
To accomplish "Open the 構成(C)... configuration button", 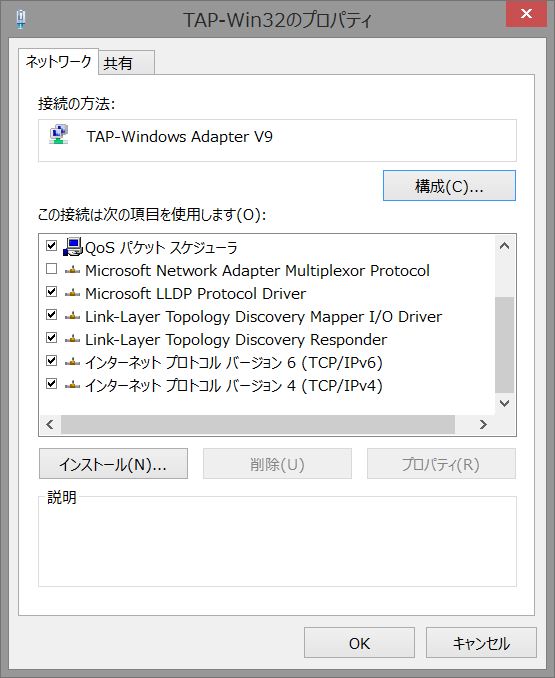I will (x=449, y=186).
